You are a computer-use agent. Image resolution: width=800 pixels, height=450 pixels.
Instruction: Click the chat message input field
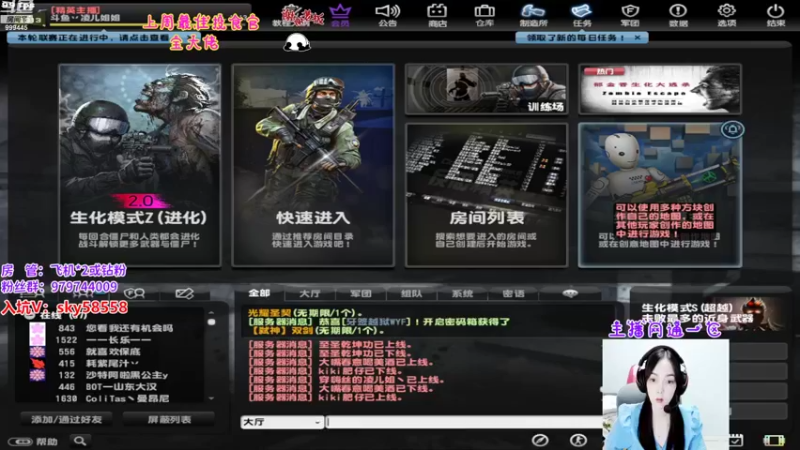[463, 422]
